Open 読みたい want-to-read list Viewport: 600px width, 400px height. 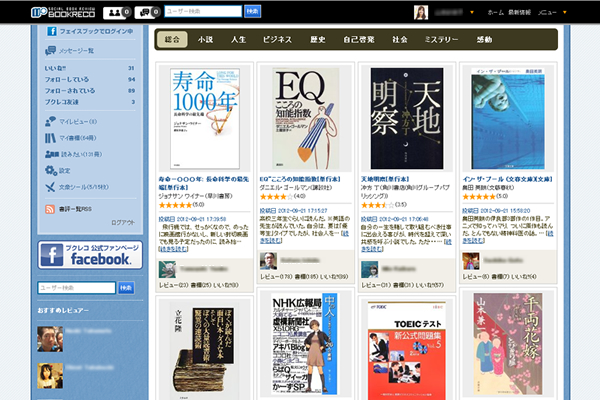coord(51,154)
